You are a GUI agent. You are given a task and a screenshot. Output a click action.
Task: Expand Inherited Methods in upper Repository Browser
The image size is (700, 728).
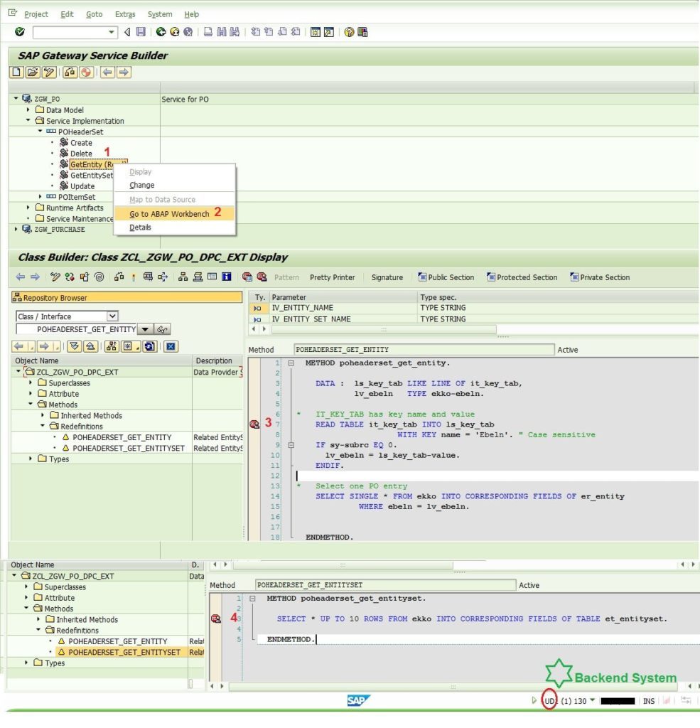43,415
